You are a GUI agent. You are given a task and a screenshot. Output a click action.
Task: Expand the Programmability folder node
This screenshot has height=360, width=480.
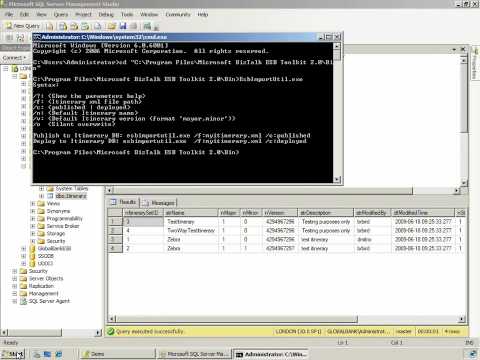pyautogui.click(x=33, y=219)
